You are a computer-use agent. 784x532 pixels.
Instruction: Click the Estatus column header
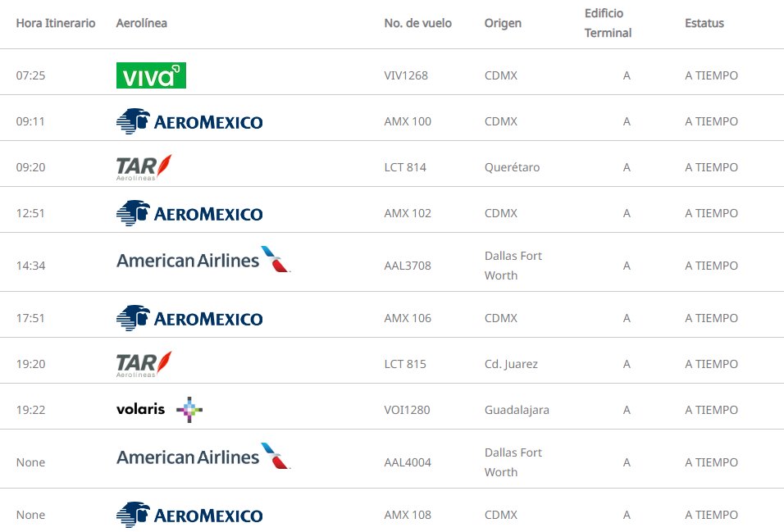coord(704,23)
